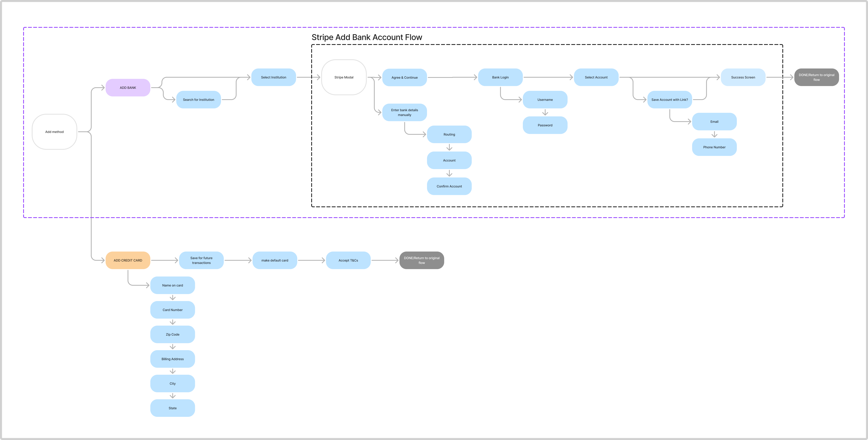Click the Select Account node
Image resolution: width=868 pixels, height=440 pixels.
click(596, 77)
